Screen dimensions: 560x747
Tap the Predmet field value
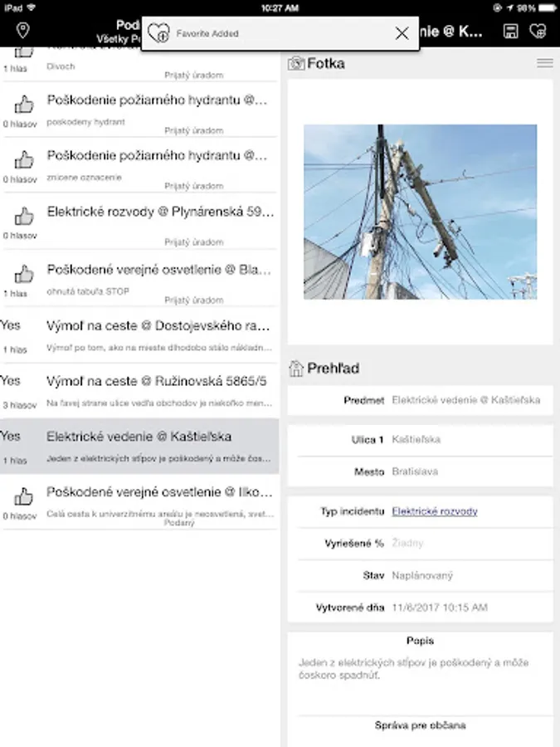tap(465, 400)
